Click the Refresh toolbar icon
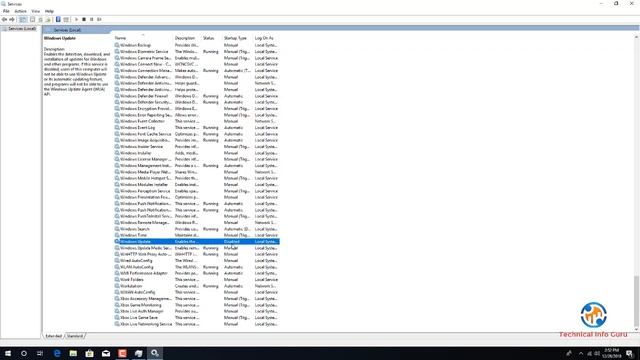Image resolution: width=640 pixels, height=360 pixels. click(x=40, y=20)
